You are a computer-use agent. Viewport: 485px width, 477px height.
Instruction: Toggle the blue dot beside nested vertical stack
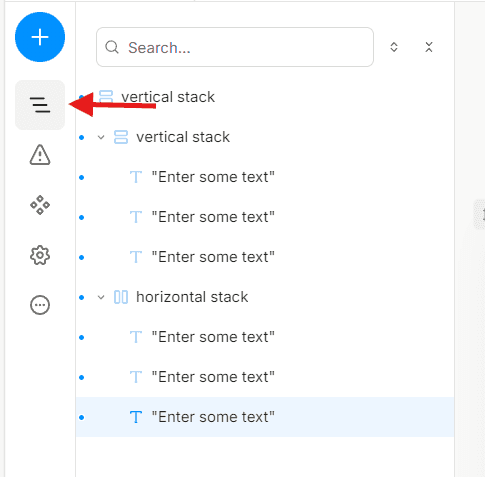[82, 137]
